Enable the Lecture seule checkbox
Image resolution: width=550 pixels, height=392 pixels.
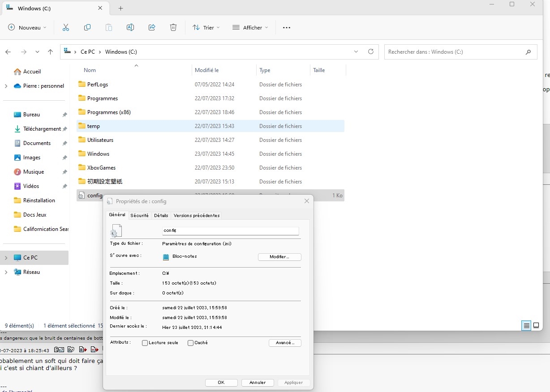[145, 343]
